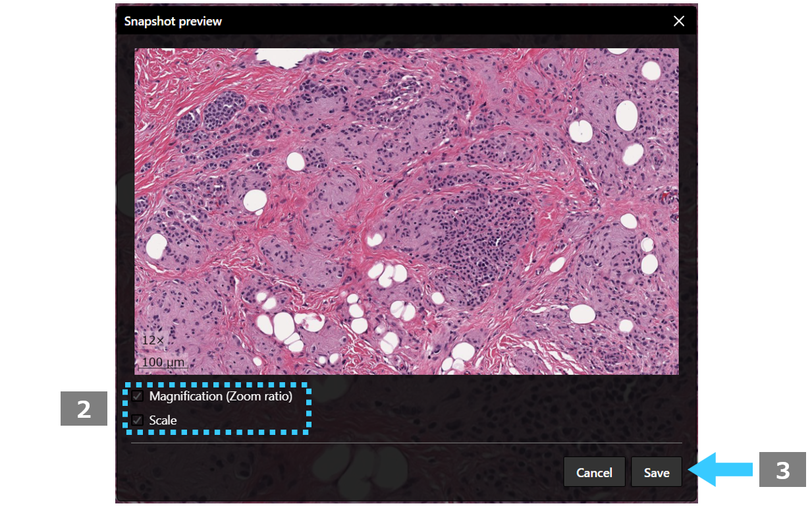
Task: Click the Scale label text
Action: [163, 420]
